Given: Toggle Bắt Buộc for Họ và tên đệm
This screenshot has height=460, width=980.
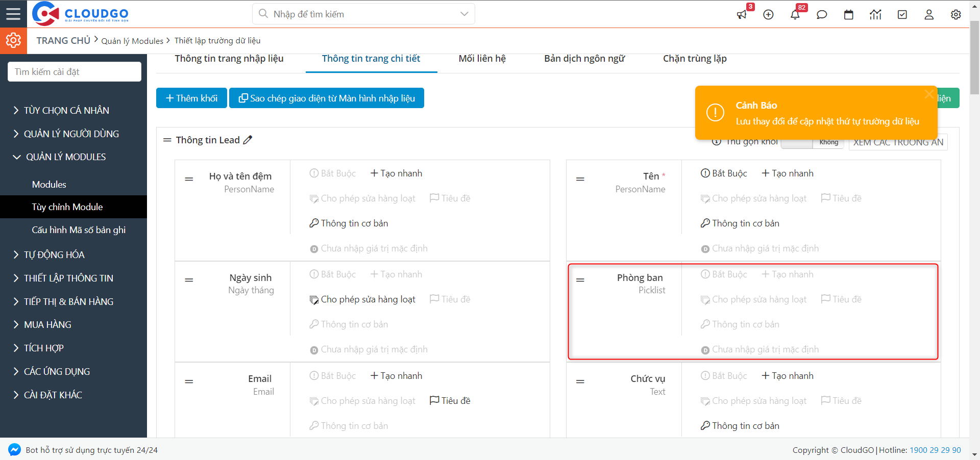Looking at the screenshot, I should [x=333, y=173].
